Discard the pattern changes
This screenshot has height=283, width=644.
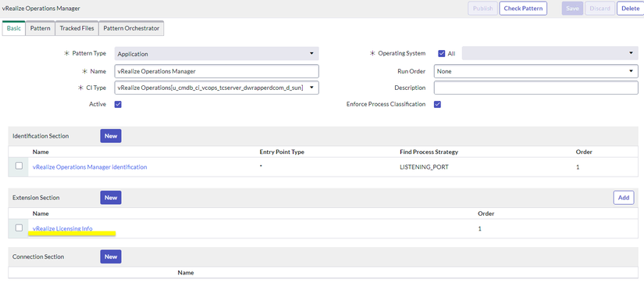coord(600,9)
